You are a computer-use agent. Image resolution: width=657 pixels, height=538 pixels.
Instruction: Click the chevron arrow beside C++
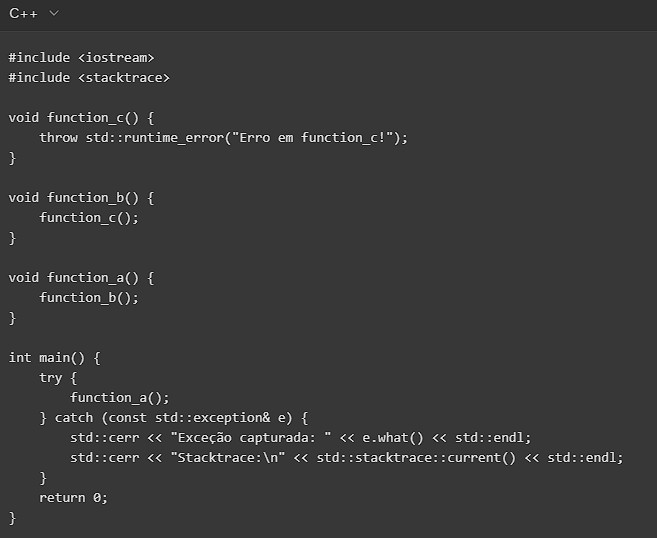54,13
